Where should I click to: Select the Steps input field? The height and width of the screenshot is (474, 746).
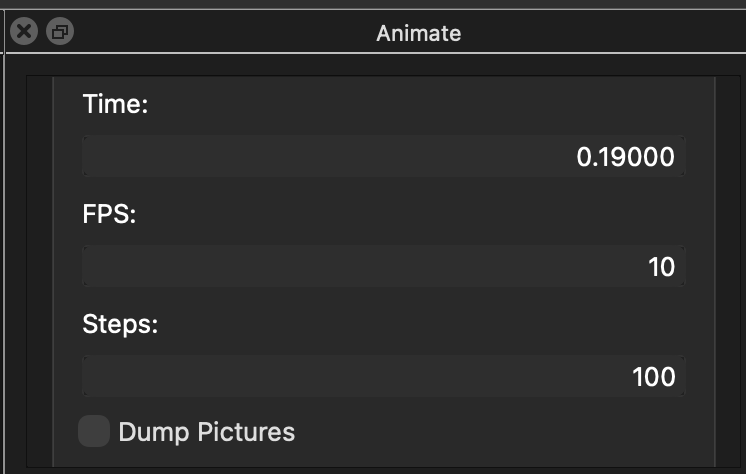[x=383, y=377]
